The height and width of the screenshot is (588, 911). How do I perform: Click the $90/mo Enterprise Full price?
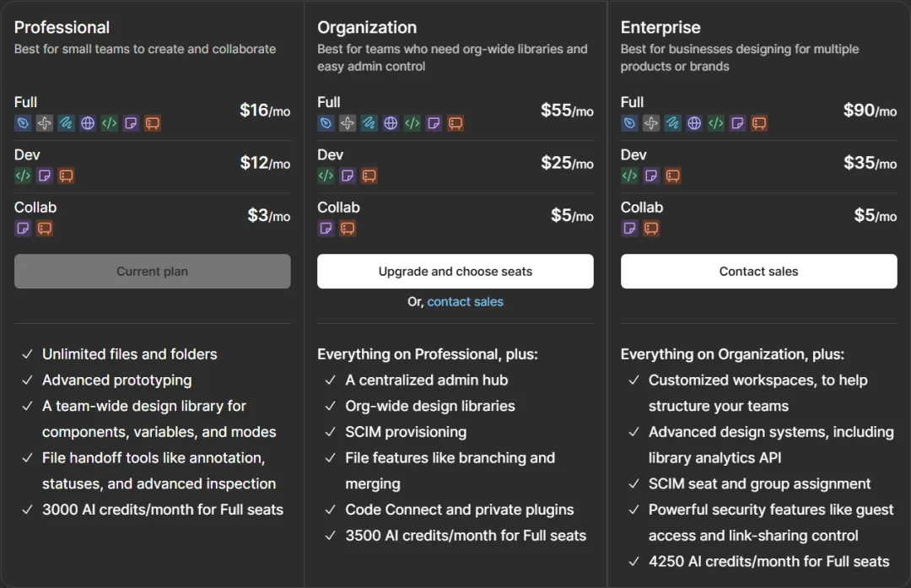point(870,110)
